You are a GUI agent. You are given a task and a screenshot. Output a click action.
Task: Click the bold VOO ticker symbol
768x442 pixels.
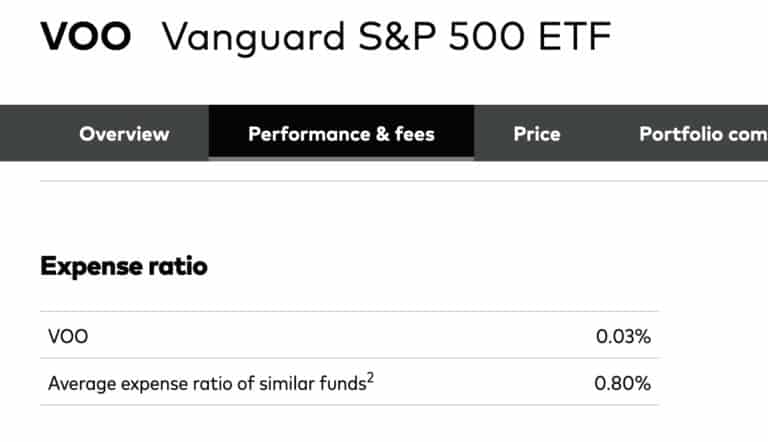coord(86,36)
